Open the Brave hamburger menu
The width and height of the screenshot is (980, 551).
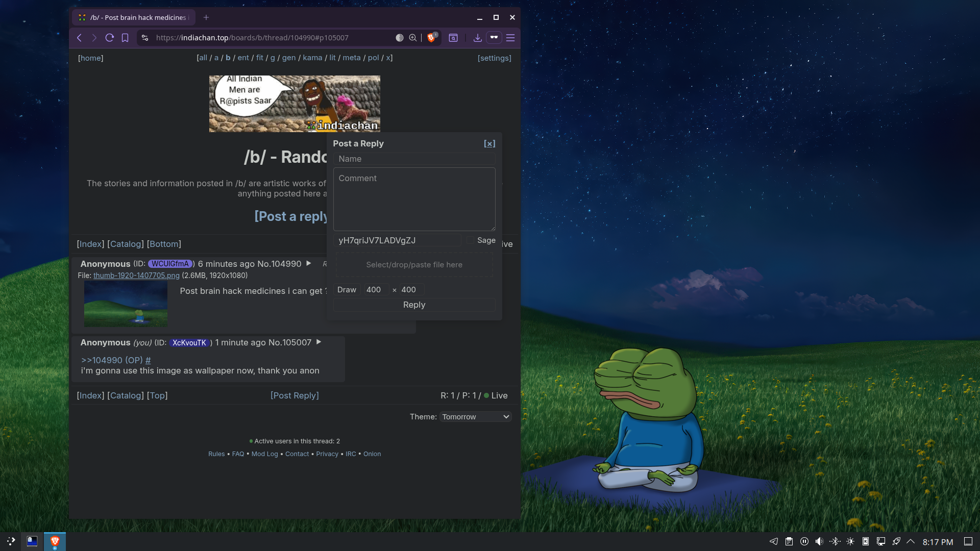pos(510,38)
